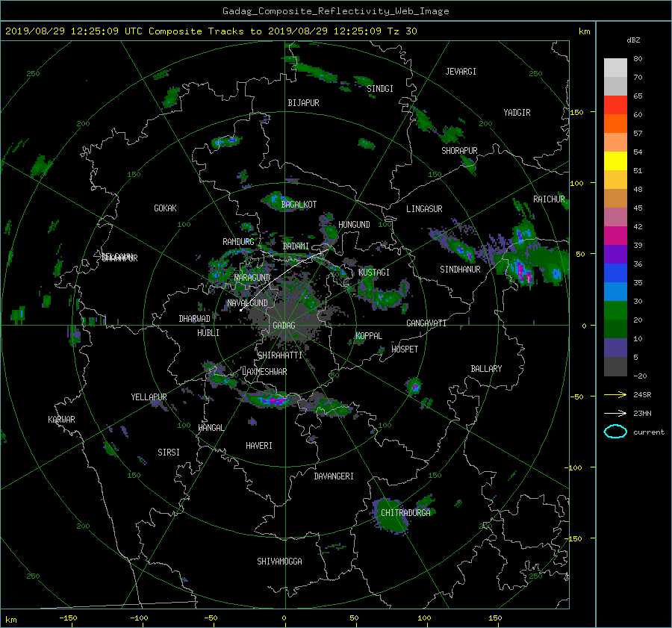Click the GADAG radar center label
Image resolution: width=672 pixels, height=628 pixels.
(284, 326)
